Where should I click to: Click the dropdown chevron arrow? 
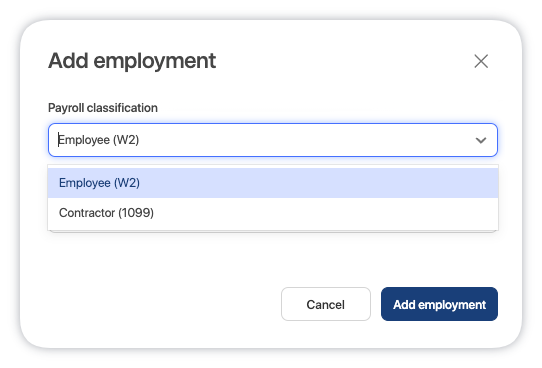point(481,140)
